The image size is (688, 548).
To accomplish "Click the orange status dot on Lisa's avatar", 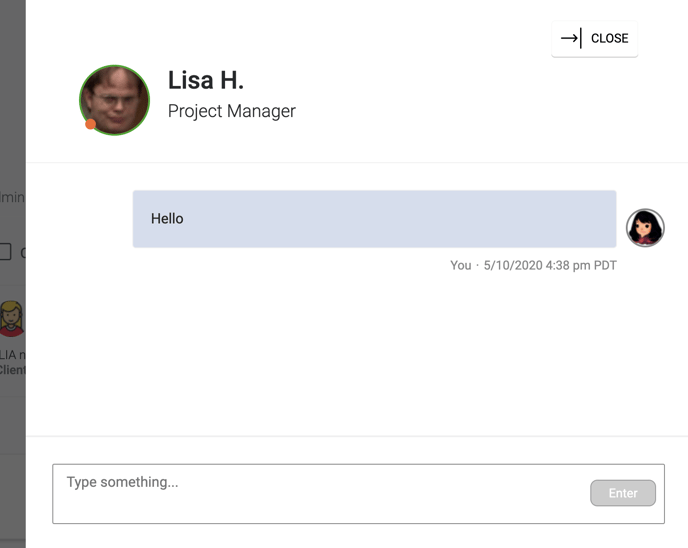I will pyautogui.click(x=91, y=124).
